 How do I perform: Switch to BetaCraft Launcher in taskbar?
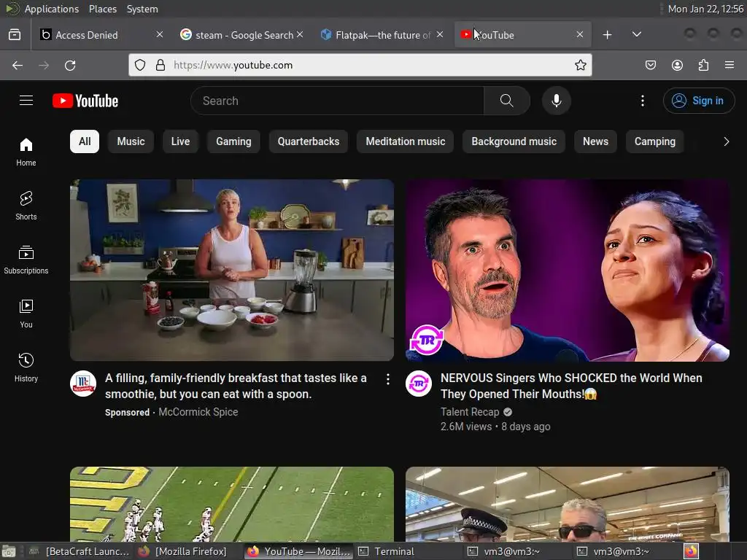coord(79,551)
